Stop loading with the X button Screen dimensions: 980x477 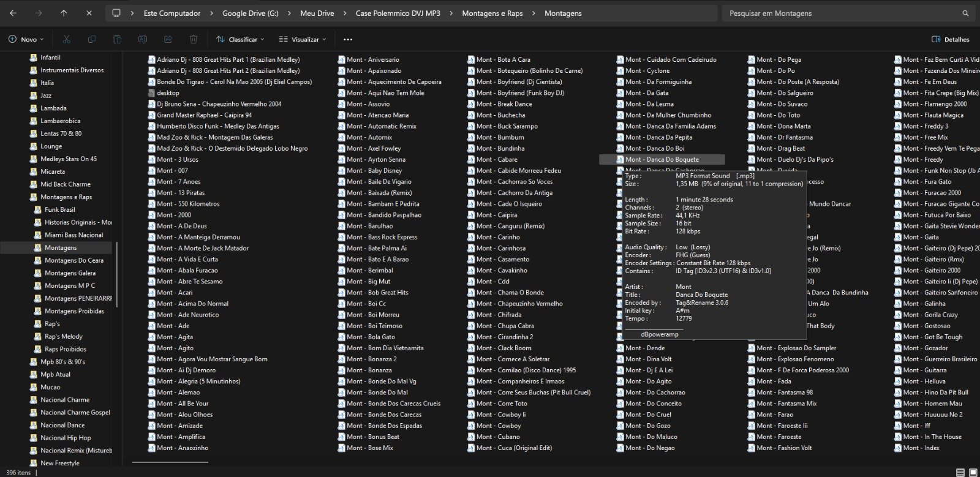coord(89,13)
